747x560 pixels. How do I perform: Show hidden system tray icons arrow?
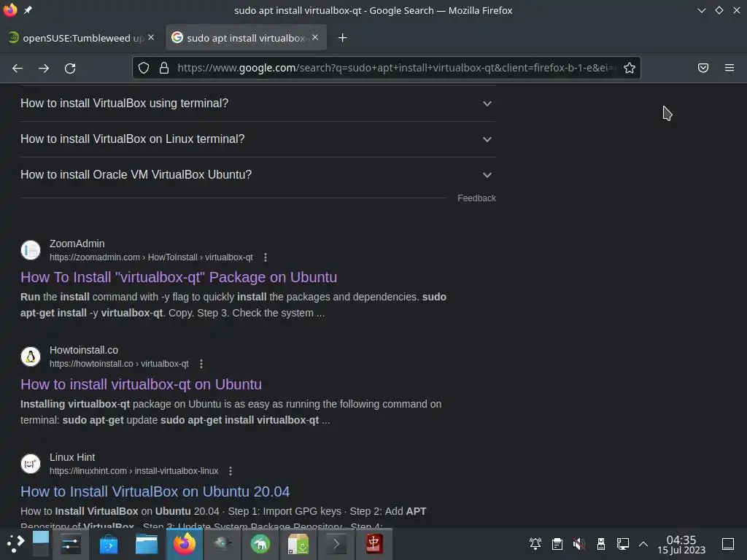tap(643, 544)
